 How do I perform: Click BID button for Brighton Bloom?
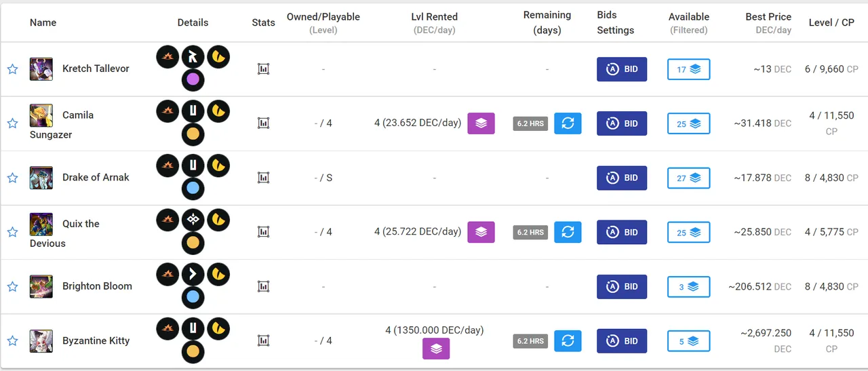tap(622, 286)
